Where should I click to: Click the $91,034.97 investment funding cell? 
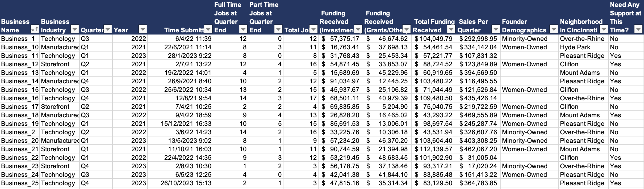341,81
